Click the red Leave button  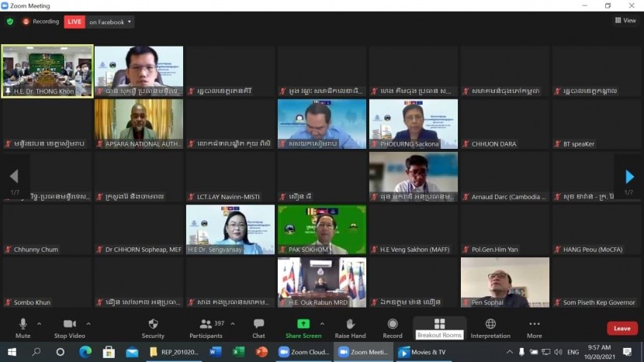pyautogui.click(x=621, y=328)
